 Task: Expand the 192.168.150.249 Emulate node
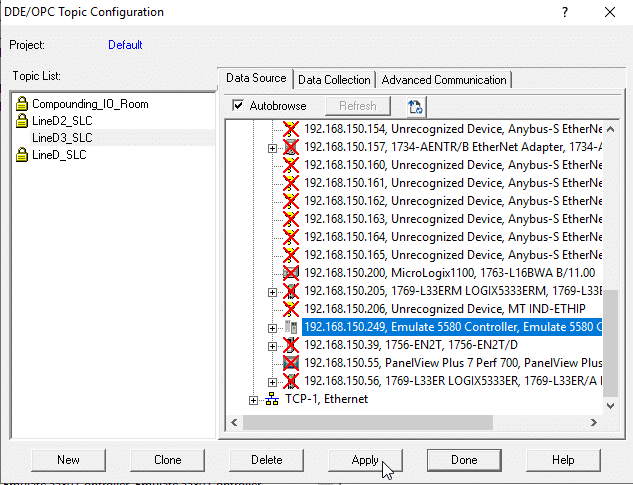point(272,328)
